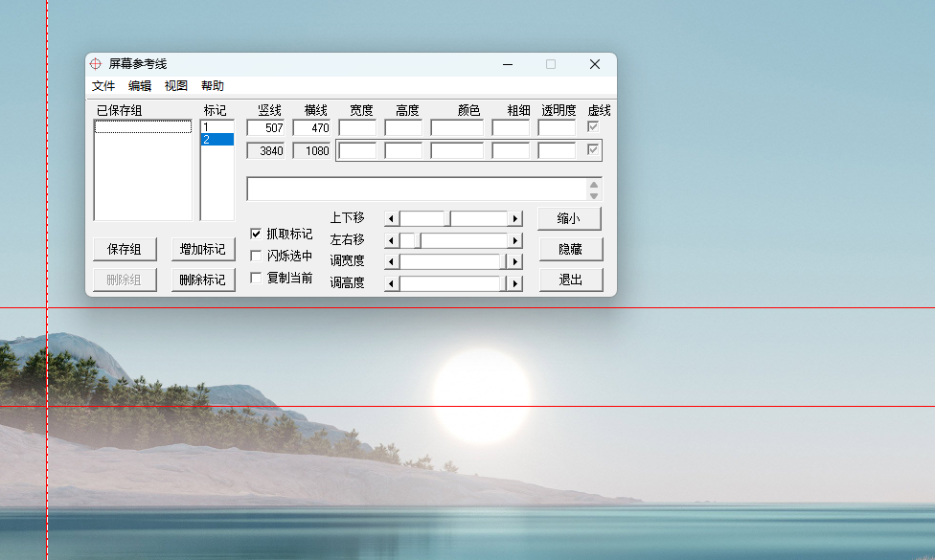
Task: Open the 编辑 menu
Action: tap(140, 86)
